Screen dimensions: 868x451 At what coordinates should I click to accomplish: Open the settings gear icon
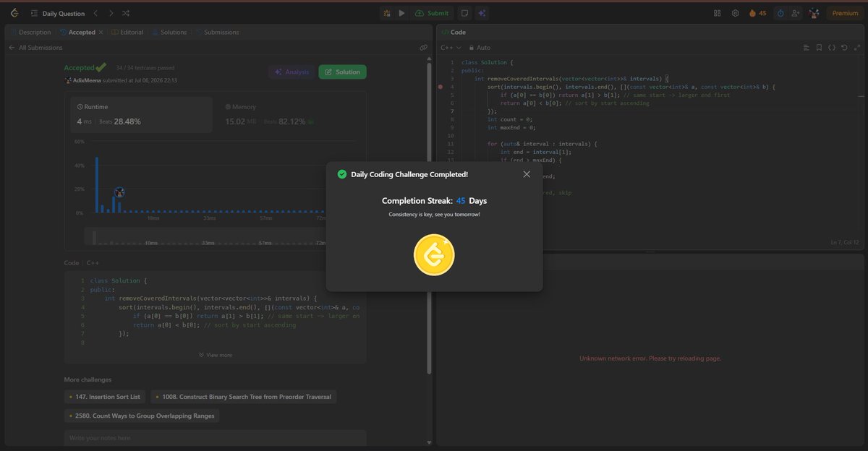735,13
